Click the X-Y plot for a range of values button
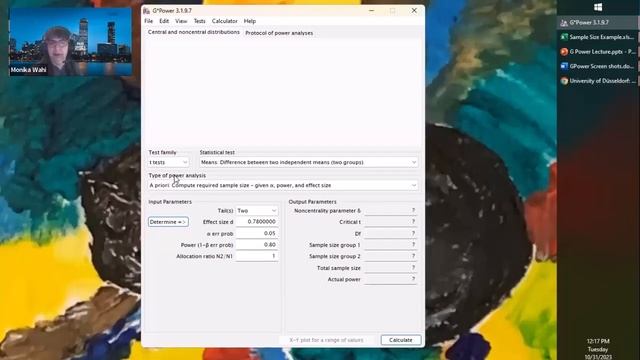This screenshot has width=640, height=360. click(x=326, y=340)
